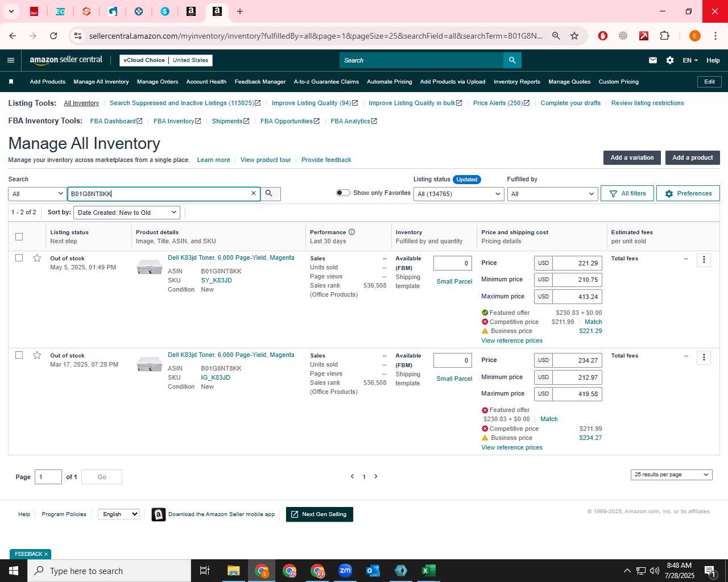Screen dimensions: 728x582
Task: Open the actions kebab menu for IG_K83JD
Action: 704,357
